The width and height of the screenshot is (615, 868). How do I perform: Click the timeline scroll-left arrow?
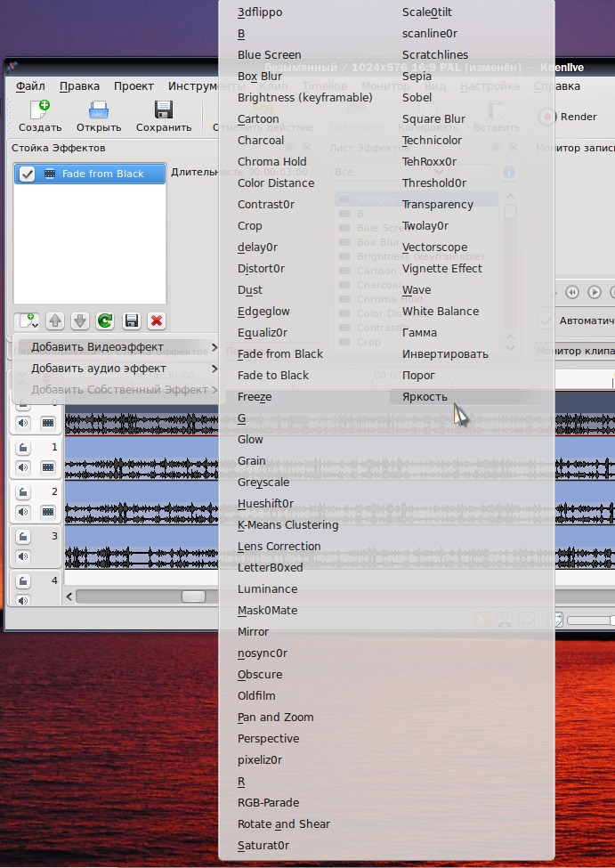click(x=69, y=596)
